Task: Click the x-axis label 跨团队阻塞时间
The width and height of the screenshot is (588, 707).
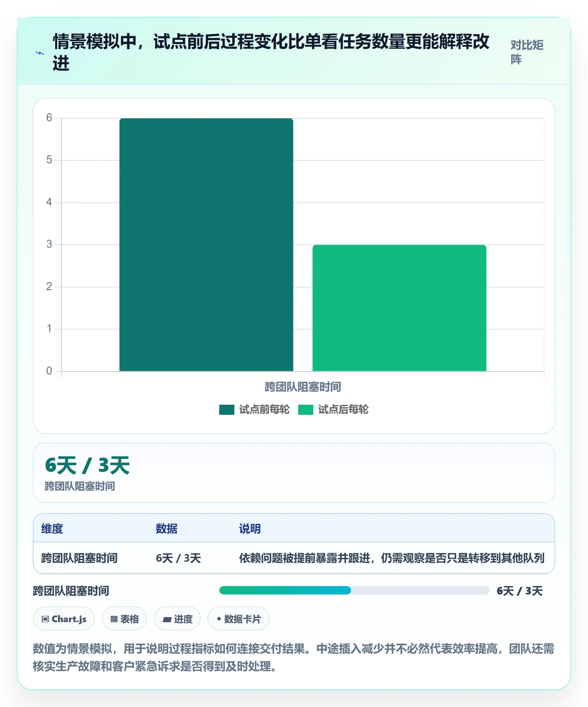Action: point(303,387)
